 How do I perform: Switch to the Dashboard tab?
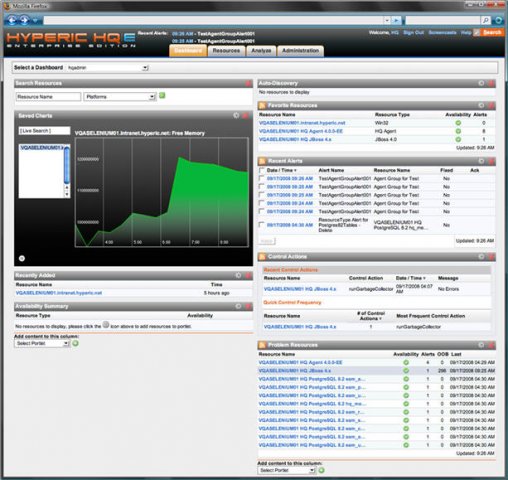coord(188,51)
